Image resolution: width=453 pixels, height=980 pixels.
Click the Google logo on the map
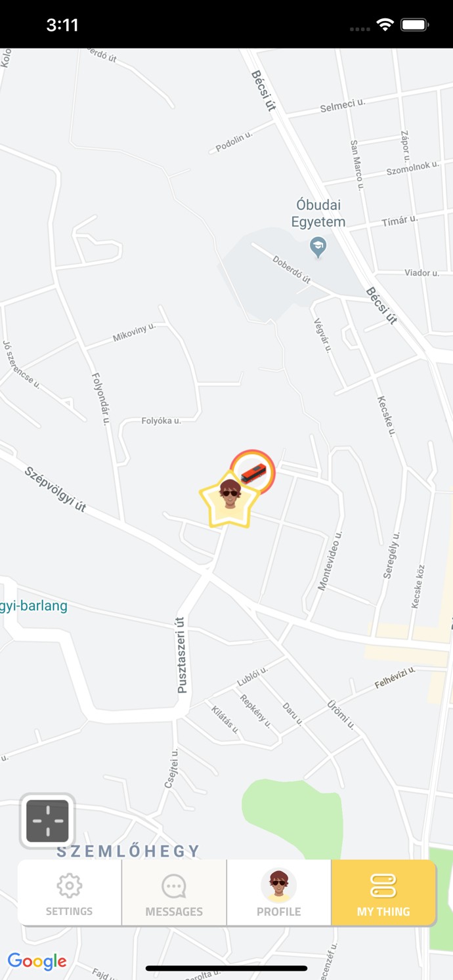(37, 962)
